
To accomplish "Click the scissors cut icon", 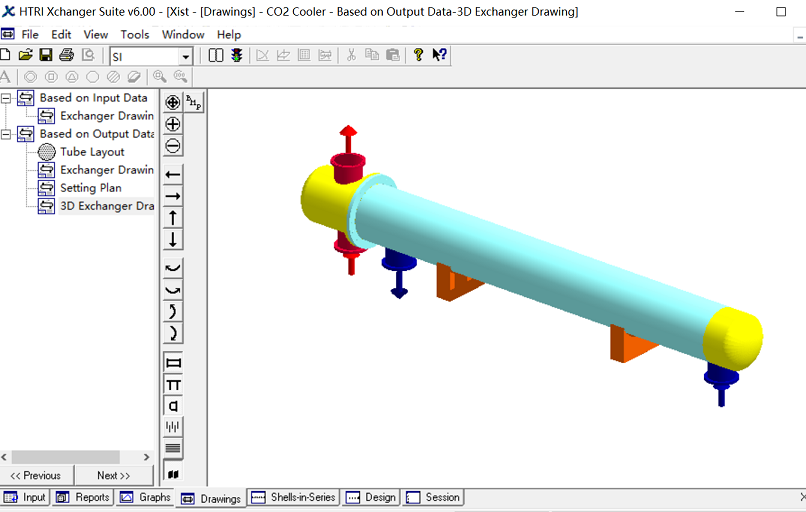I will click(x=351, y=55).
